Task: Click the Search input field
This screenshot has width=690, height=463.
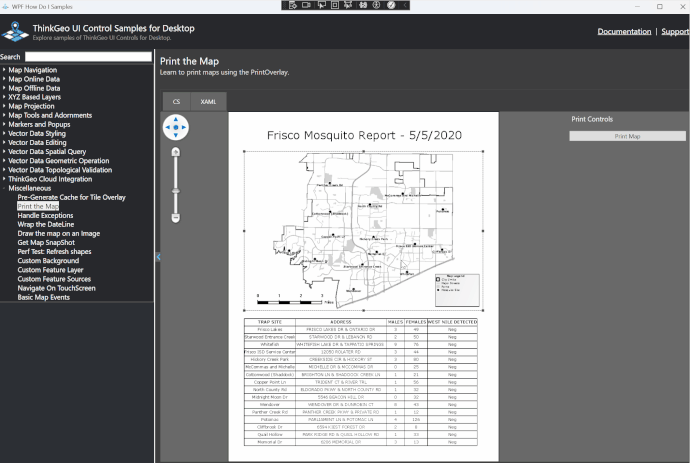Action: click(88, 57)
